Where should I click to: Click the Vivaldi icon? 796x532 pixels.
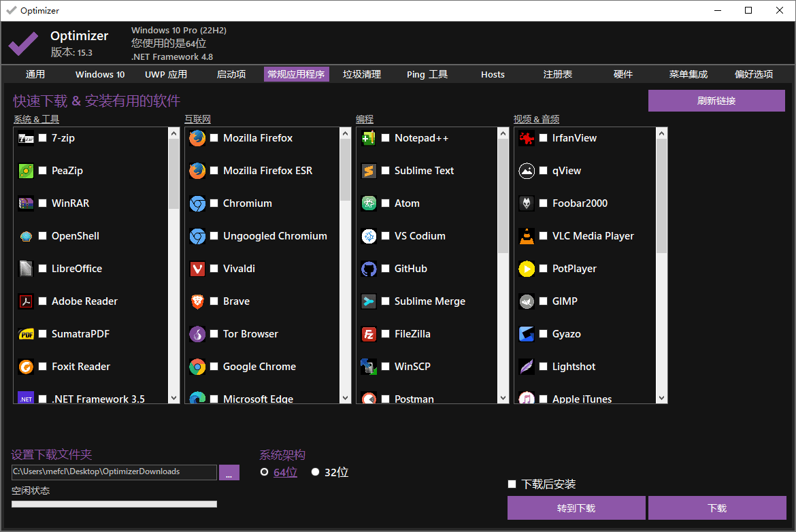pos(197,269)
